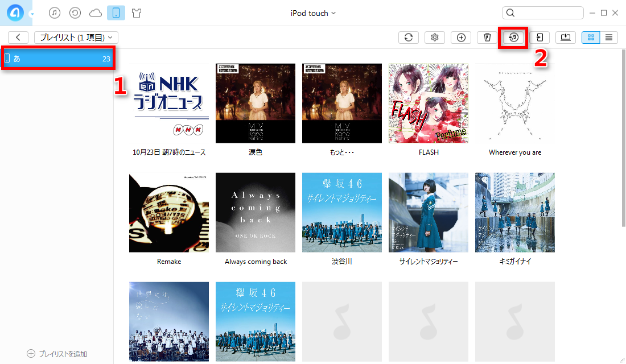
Task: Transfer to another device button
Action: pyautogui.click(x=539, y=37)
